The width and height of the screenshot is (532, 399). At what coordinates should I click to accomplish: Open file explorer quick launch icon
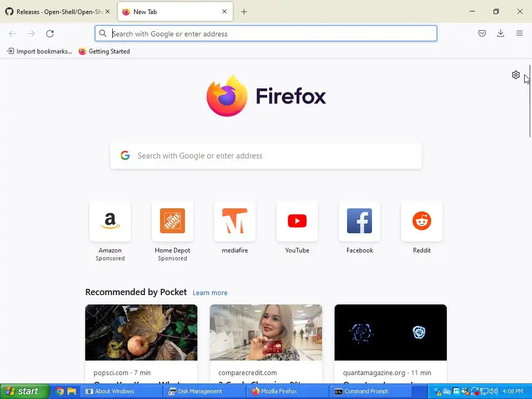(x=72, y=392)
